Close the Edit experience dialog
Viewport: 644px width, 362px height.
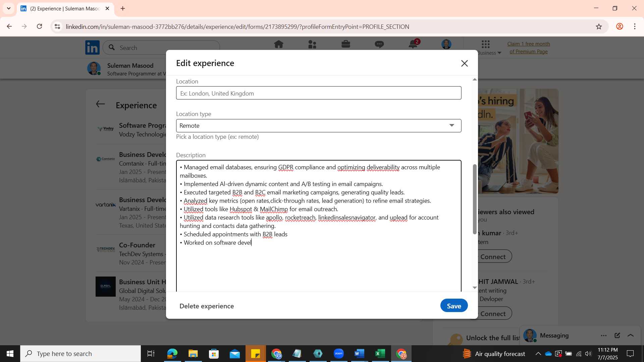pyautogui.click(x=464, y=63)
